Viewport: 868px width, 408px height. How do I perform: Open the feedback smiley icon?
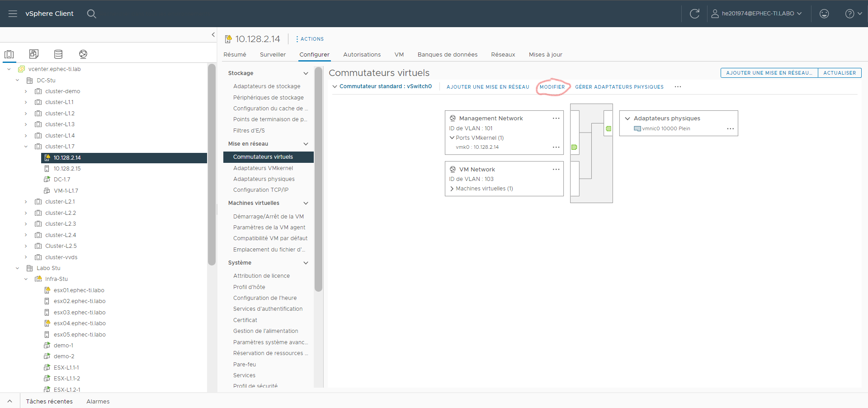tap(824, 14)
